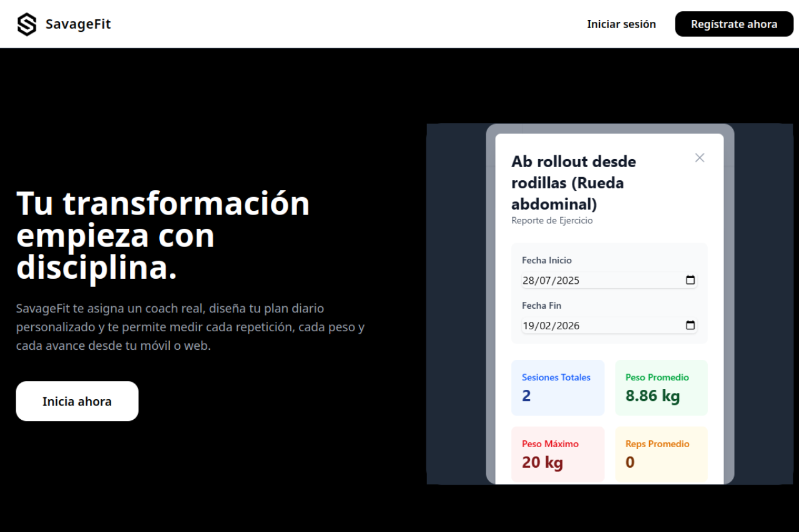Select the Sesiones Totales card

558,387
